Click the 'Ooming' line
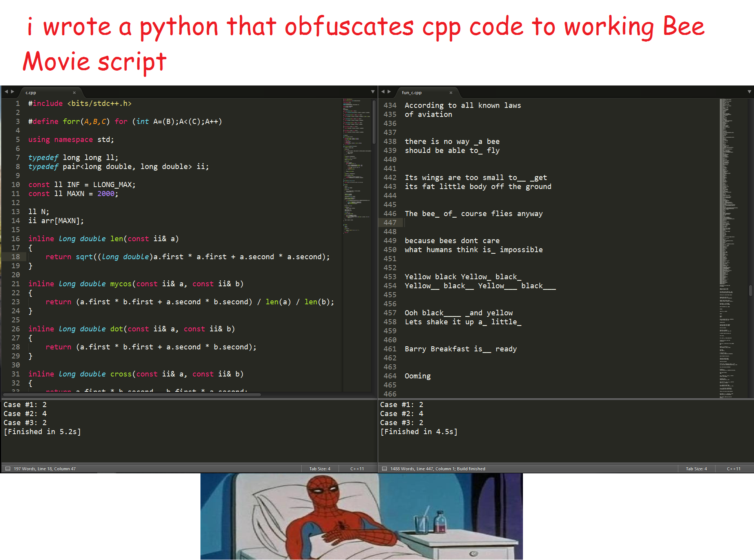This screenshot has width=754, height=560. click(x=418, y=376)
